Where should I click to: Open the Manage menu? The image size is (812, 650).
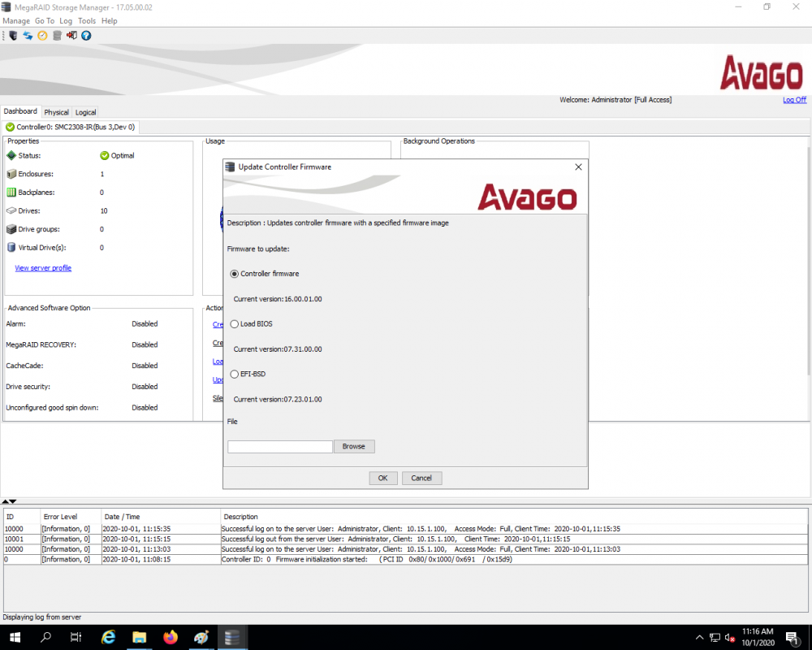[16, 21]
